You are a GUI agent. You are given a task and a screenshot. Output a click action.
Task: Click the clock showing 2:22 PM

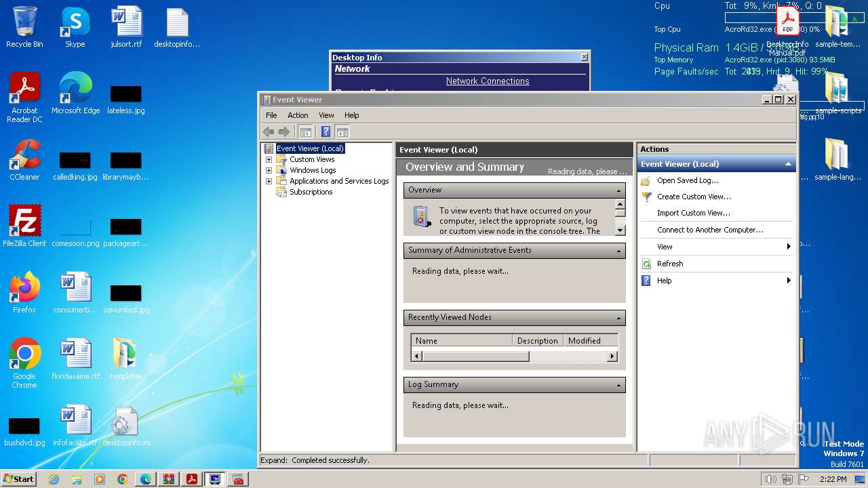click(x=833, y=479)
